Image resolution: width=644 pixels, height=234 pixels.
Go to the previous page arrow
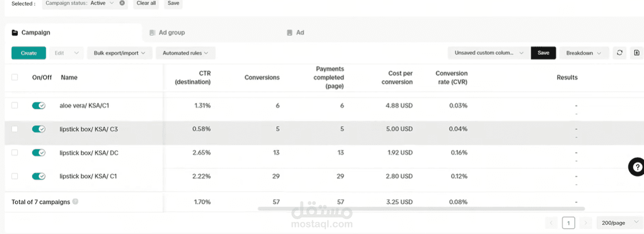click(552, 223)
